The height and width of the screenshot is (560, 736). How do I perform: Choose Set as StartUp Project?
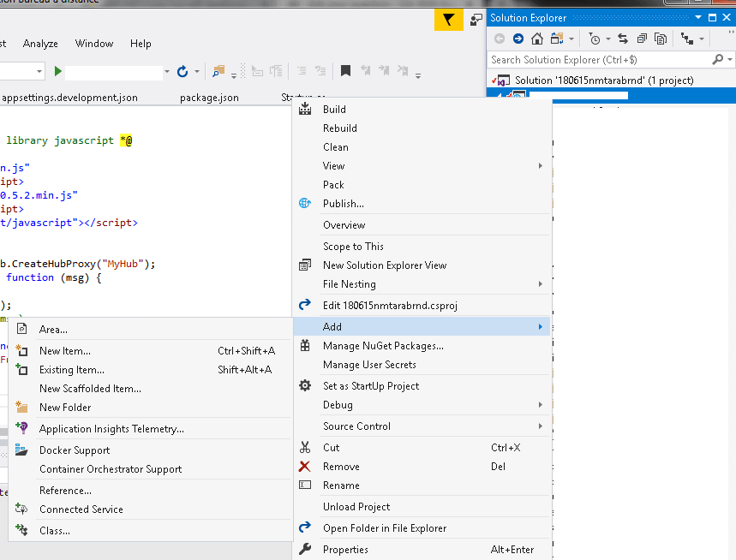[422, 386]
